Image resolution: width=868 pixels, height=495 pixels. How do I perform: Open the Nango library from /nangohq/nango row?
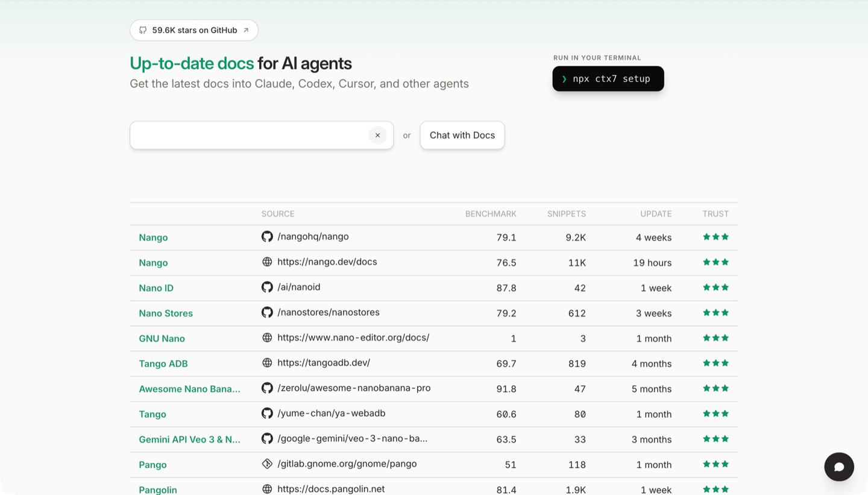pyautogui.click(x=153, y=238)
